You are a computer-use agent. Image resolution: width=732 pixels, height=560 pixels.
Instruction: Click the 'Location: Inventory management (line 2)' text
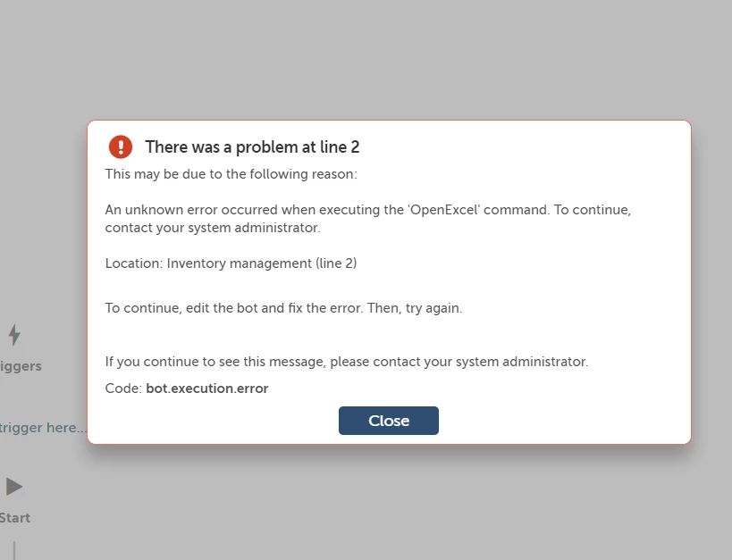231,263
